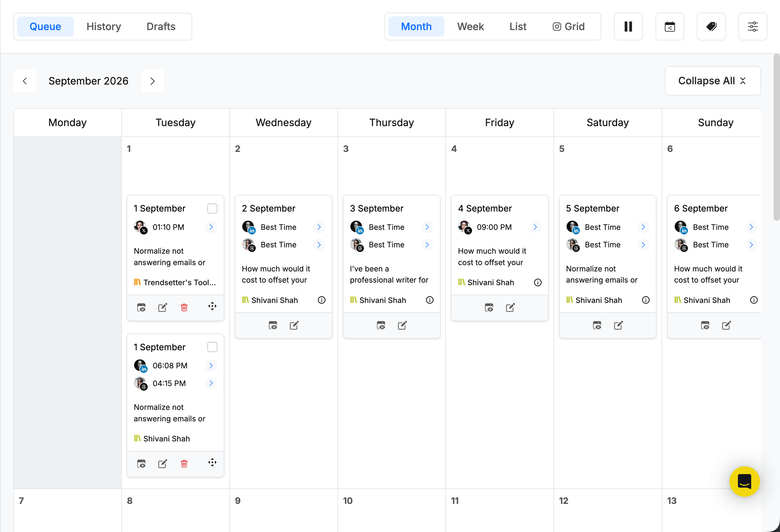Click Collapse All button
The image size is (780, 532).
coord(713,81)
